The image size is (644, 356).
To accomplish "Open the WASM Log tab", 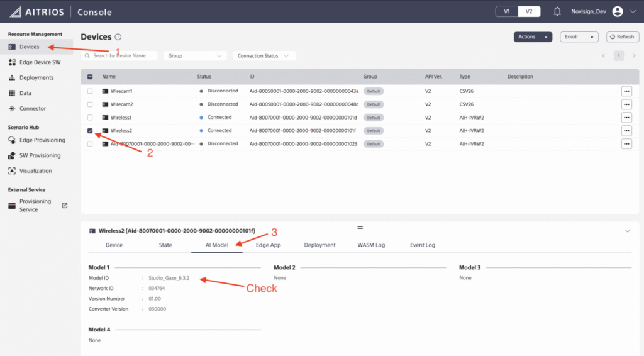I will (x=371, y=245).
